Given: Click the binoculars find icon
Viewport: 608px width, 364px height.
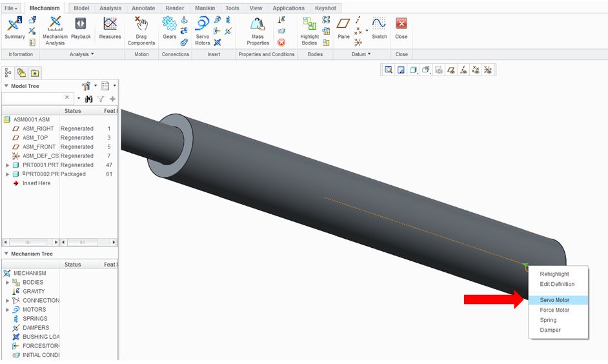Looking at the screenshot, I should tap(89, 99).
